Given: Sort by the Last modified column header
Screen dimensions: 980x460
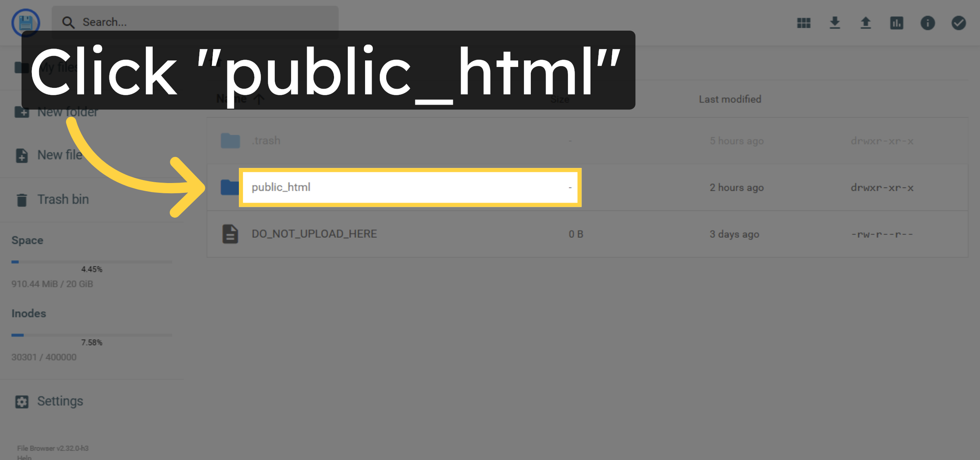Looking at the screenshot, I should point(730,98).
